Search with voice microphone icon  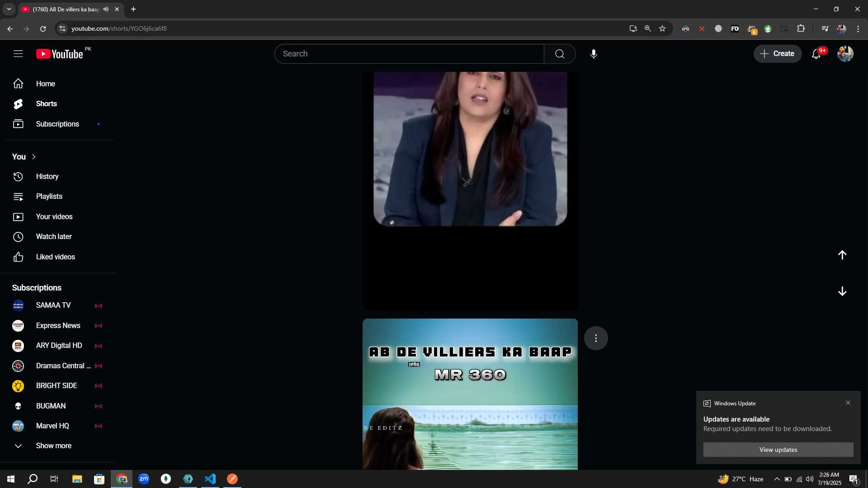pos(594,54)
